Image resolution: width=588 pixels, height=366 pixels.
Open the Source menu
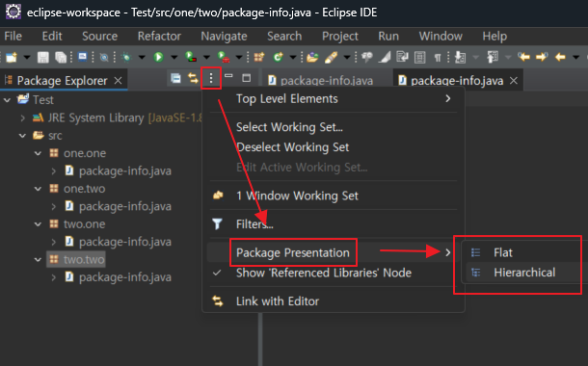(99, 37)
